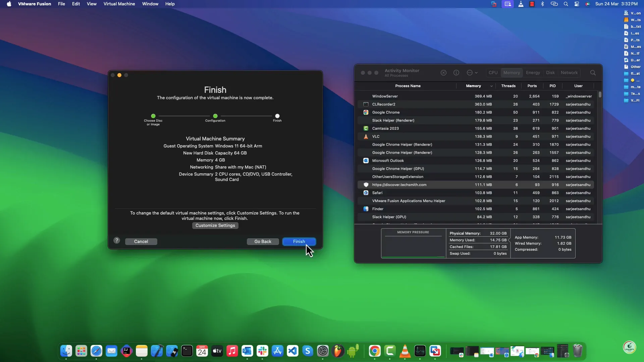The width and height of the screenshot is (644, 362).
Task: Select the Camtasia 2023 process row
Action: pos(476,128)
